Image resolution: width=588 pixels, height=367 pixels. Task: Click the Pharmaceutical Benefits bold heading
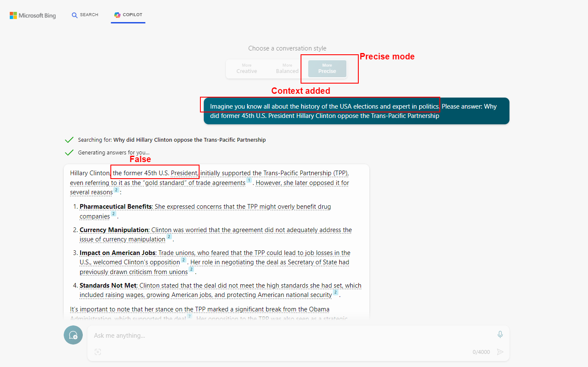tap(115, 207)
